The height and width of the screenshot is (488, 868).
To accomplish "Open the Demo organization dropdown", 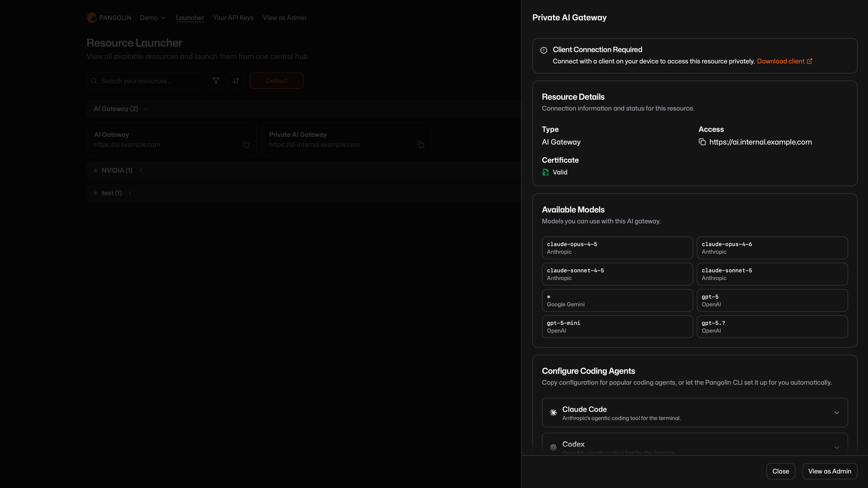I will tap(153, 17).
